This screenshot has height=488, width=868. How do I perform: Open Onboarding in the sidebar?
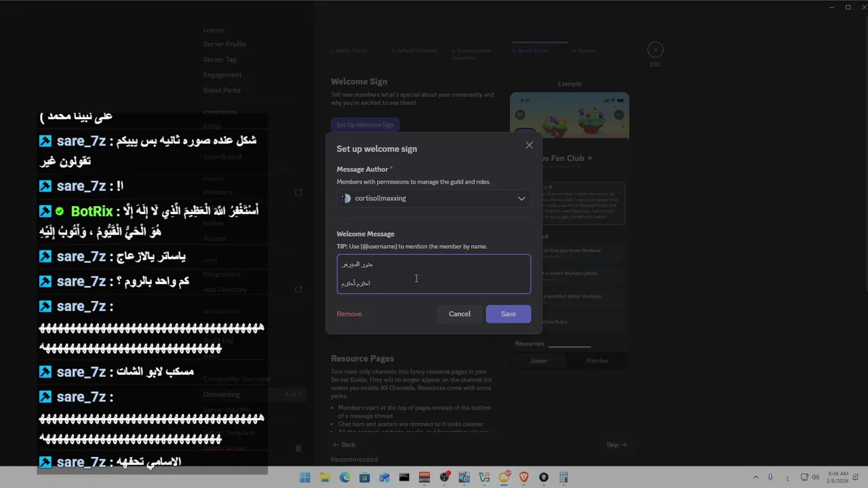pyautogui.click(x=221, y=394)
